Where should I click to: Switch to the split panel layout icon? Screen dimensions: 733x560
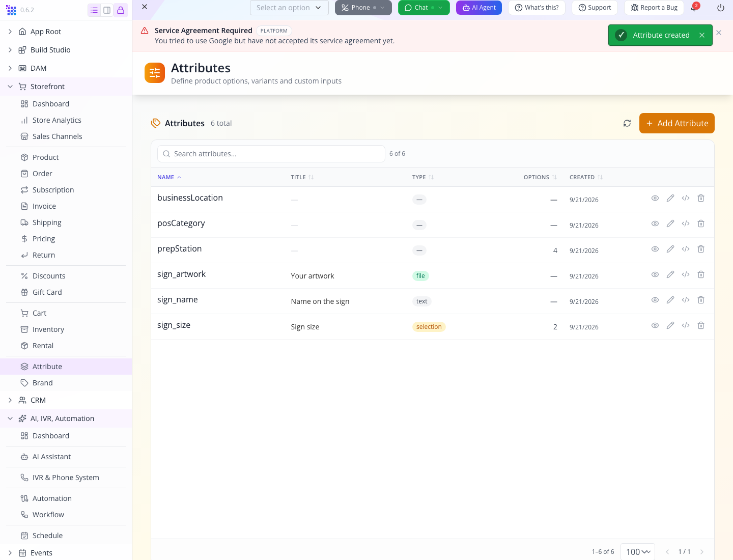point(107,10)
